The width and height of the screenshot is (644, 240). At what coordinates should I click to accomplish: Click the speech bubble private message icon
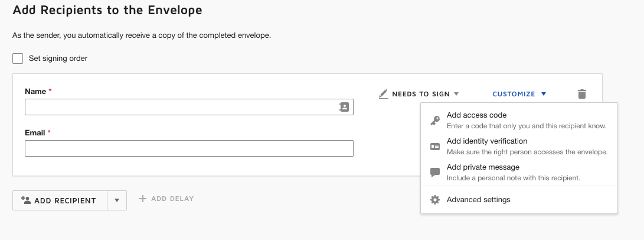pos(435,173)
